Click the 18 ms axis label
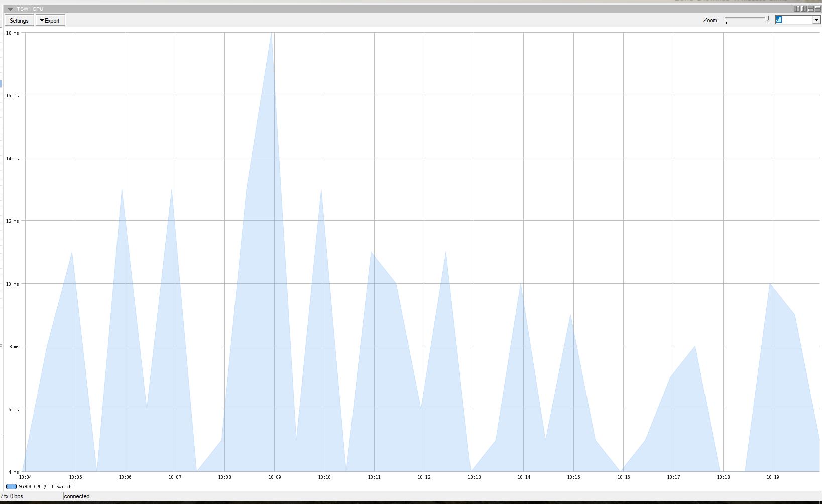 coord(13,33)
